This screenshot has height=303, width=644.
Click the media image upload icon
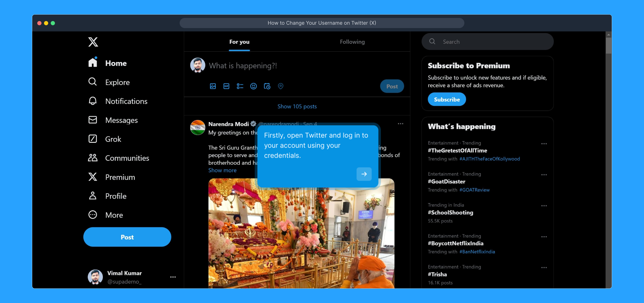pyautogui.click(x=213, y=86)
